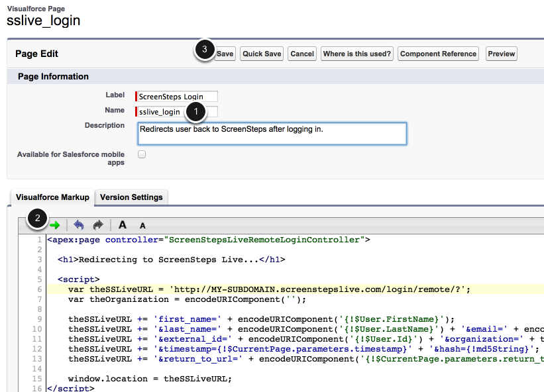The image size is (544, 392).
Task: Click the green go-to-line arrow icon
Action: pos(55,225)
